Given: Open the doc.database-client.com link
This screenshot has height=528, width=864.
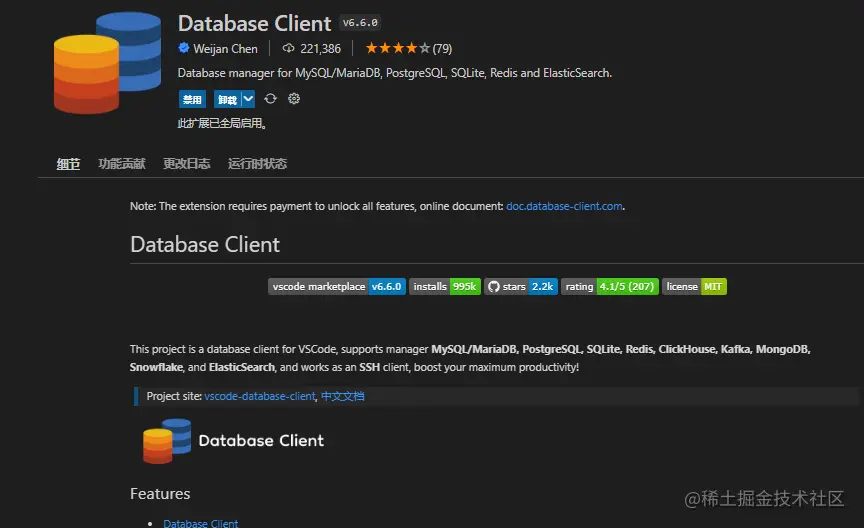Looking at the screenshot, I should coord(564,206).
